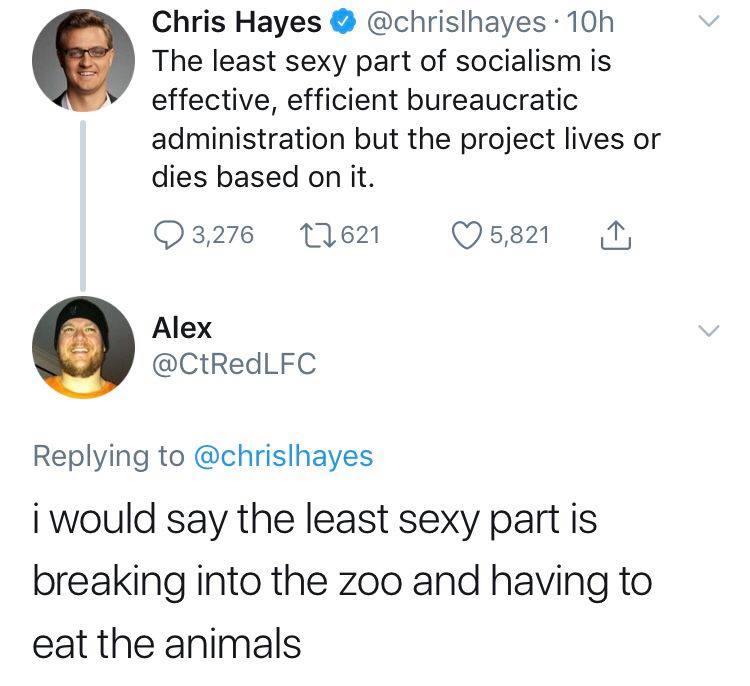
Task: Open the @chrislhayes handle in header
Action: (456, 22)
